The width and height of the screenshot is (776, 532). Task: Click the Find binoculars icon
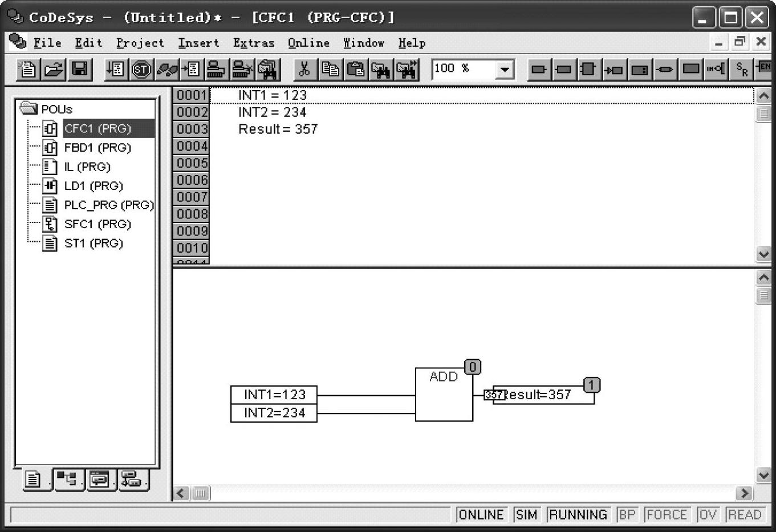coord(381,70)
